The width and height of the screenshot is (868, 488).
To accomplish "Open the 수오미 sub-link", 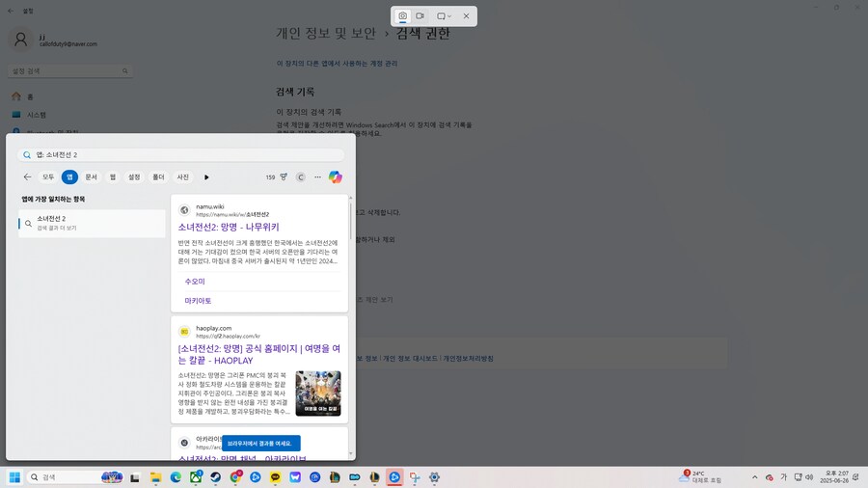I will click(x=195, y=281).
